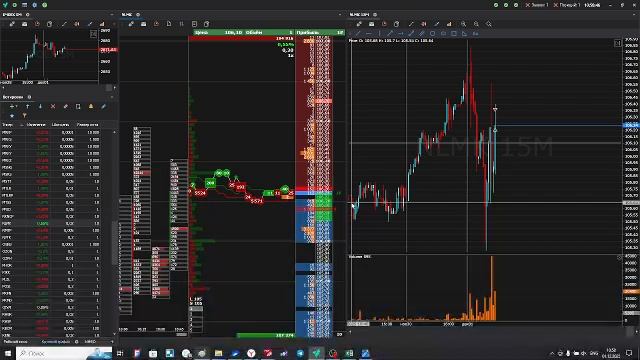Click the candlestick chart-type icon on left index chart
This screenshot has height=360, width=640.
[77, 24]
